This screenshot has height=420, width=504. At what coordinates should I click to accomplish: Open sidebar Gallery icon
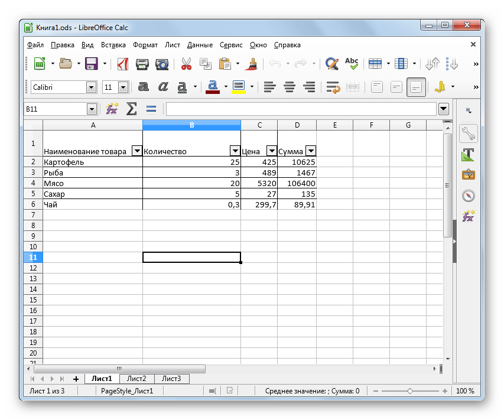(469, 175)
